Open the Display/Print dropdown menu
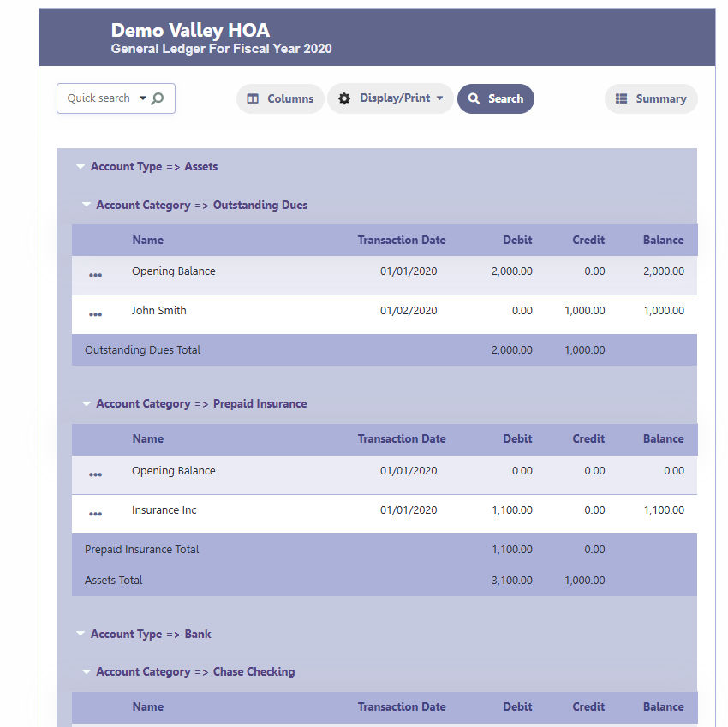This screenshot has width=728, height=727. click(x=391, y=98)
